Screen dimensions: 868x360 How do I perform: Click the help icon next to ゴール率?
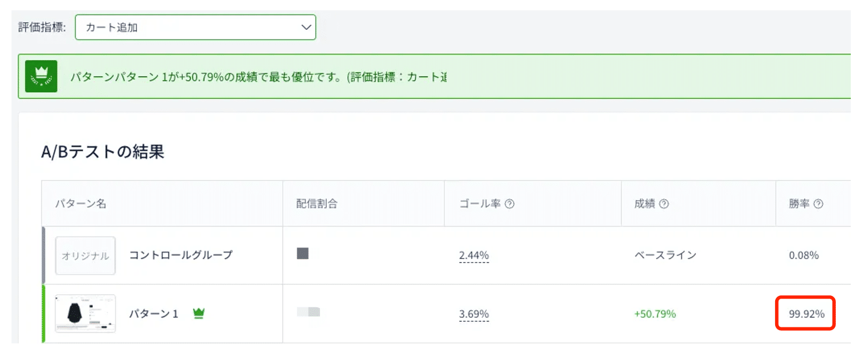pyautogui.click(x=510, y=204)
